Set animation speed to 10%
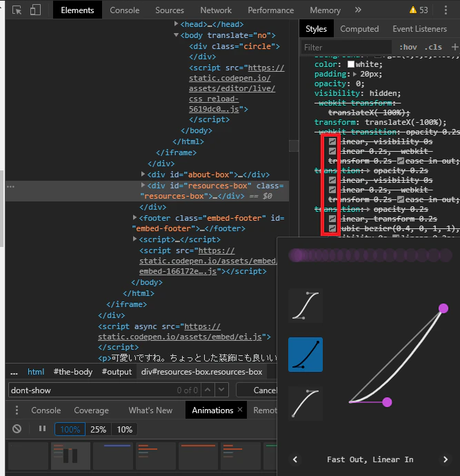Screen dimensions: 460x476 (124, 429)
